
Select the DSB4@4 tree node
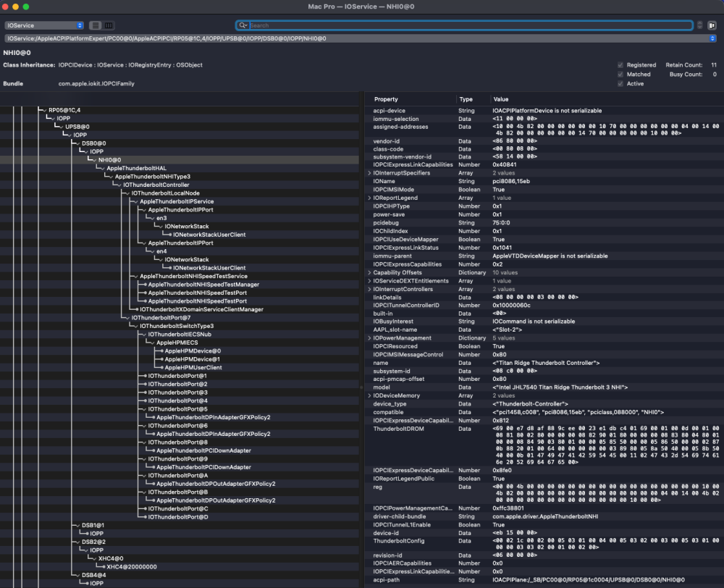pyautogui.click(x=93, y=576)
